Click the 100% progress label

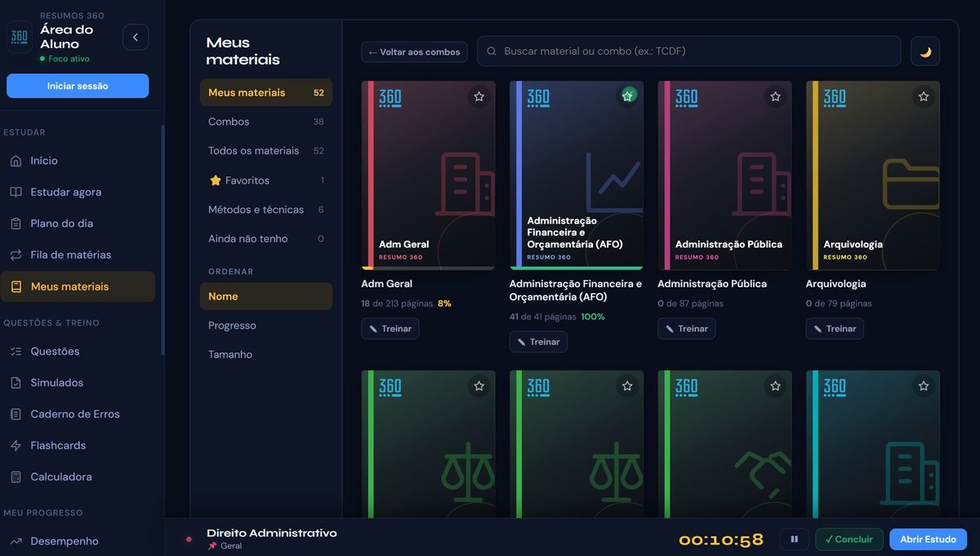(x=593, y=317)
